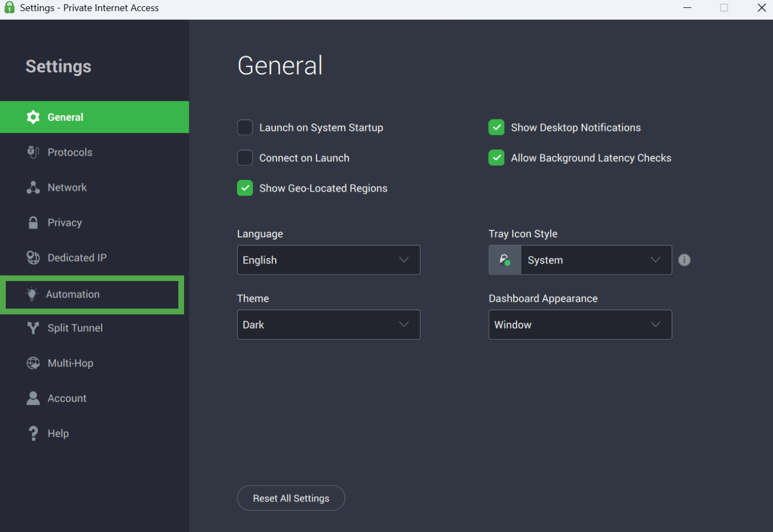Switch to the Protocols settings page
Image resolution: width=773 pixels, height=532 pixels.
[94, 152]
